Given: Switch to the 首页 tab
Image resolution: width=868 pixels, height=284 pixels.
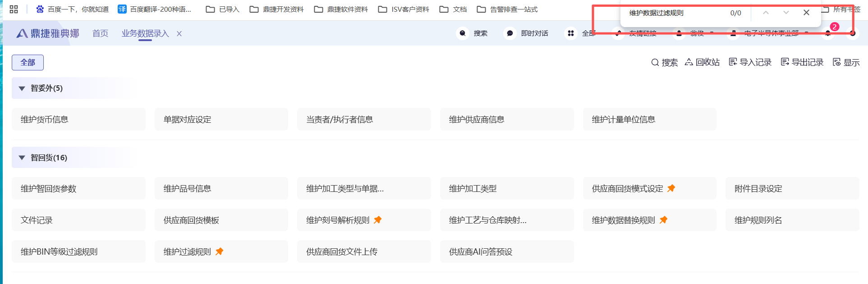Looking at the screenshot, I should (100, 33).
